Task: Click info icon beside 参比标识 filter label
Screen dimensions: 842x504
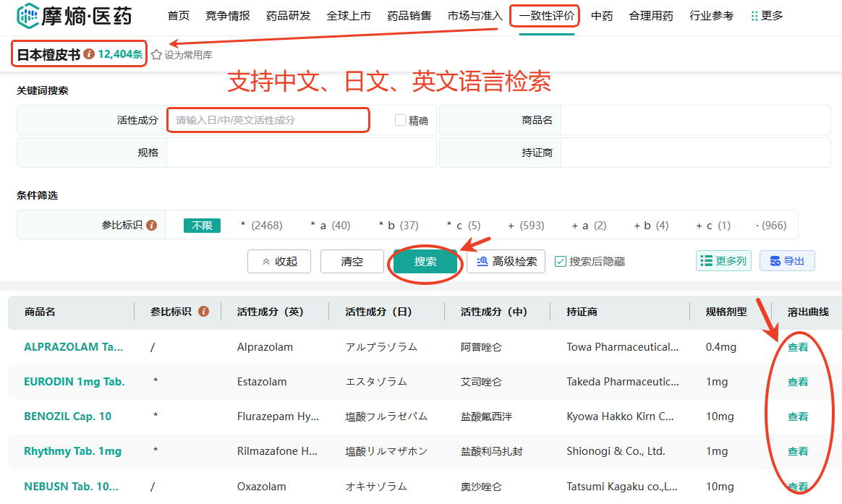Action: (x=151, y=226)
